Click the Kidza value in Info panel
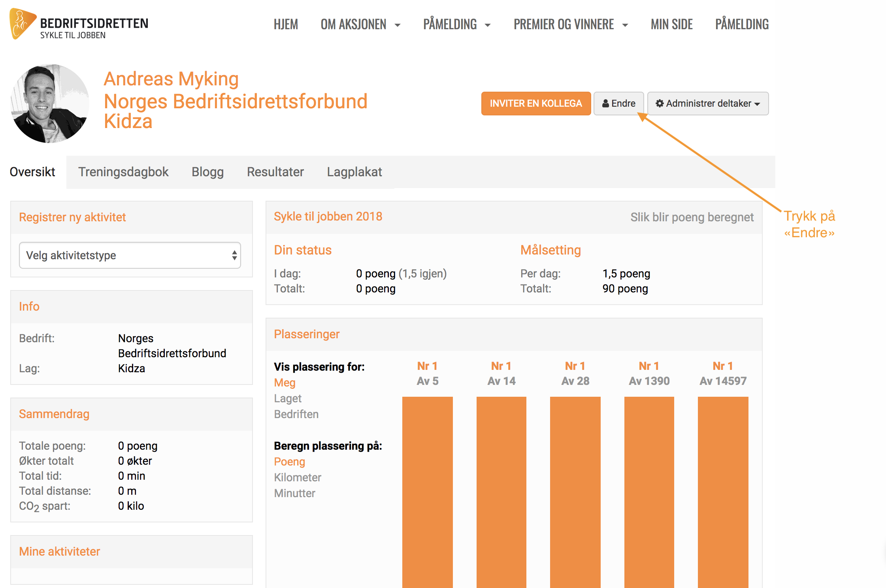The image size is (886, 588). pyautogui.click(x=132, y=368)
